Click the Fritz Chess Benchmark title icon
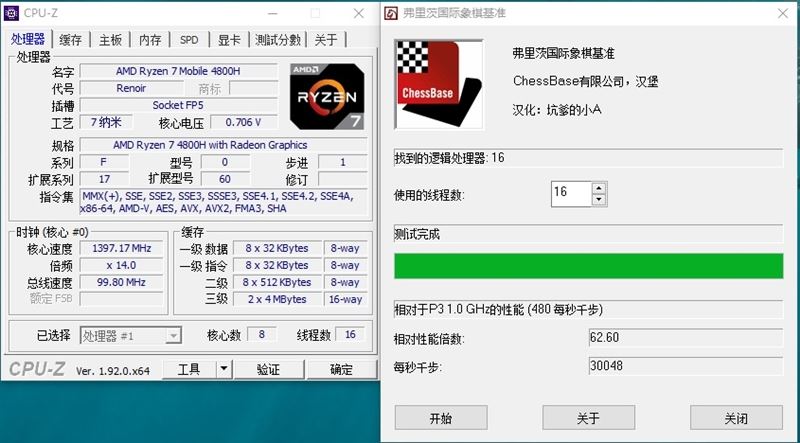Viewport: 800px width, 443px height. [x=391, y=13]
